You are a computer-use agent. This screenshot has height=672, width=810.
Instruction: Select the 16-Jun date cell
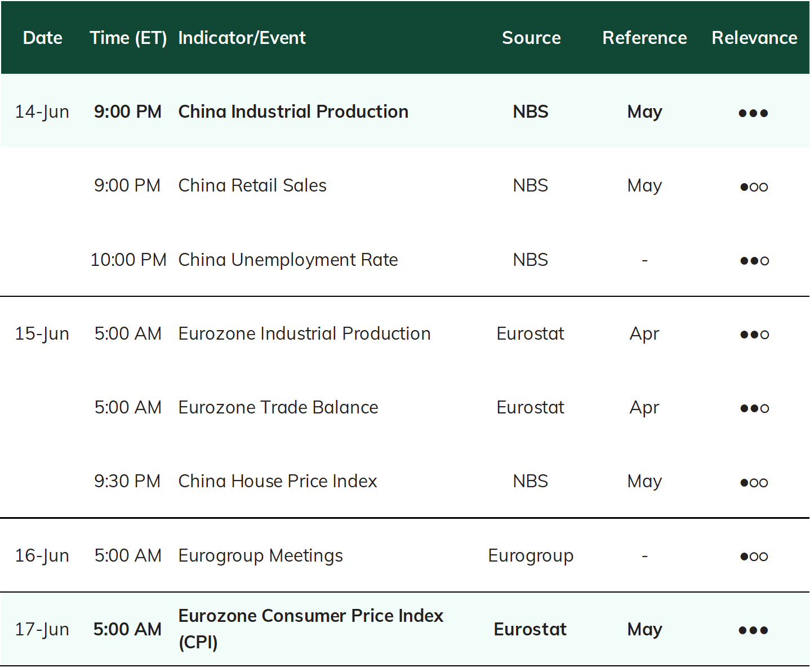pyautogui.click(x=42, y=555)
